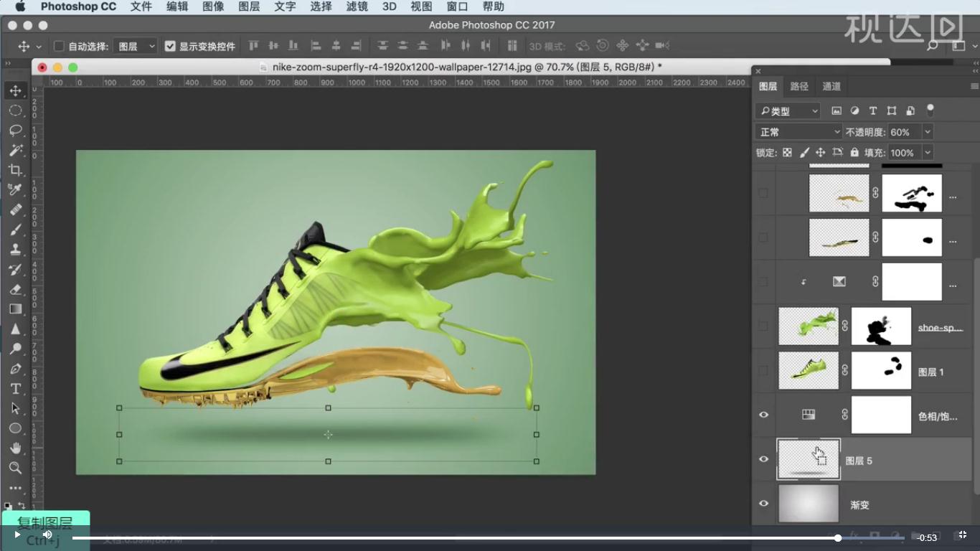The image size is (980, 551).
Task: Lock all padlock icon
Action: click(854, 152)
